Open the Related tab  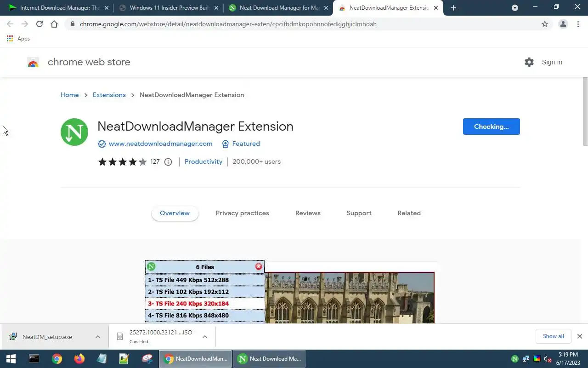(x=409, y=213)
